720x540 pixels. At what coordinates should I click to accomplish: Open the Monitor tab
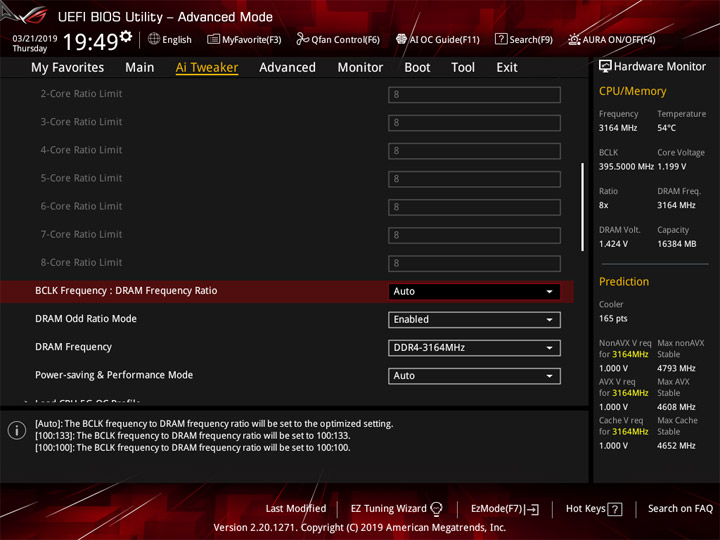point(360,68)
